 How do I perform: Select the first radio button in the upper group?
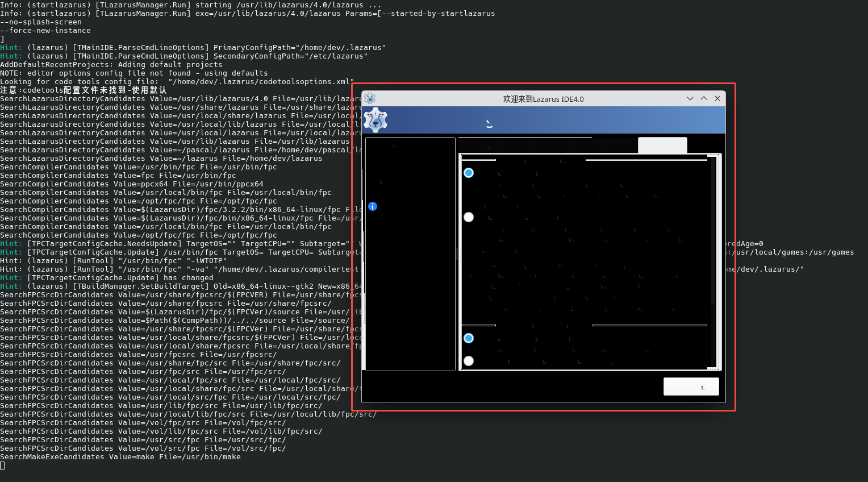tap(469, 173)
